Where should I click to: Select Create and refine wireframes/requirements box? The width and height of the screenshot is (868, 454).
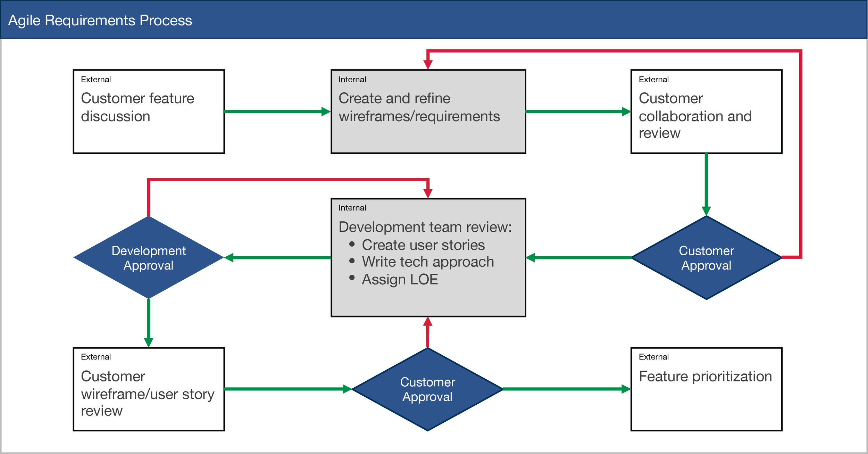click(x=428, y=111)
